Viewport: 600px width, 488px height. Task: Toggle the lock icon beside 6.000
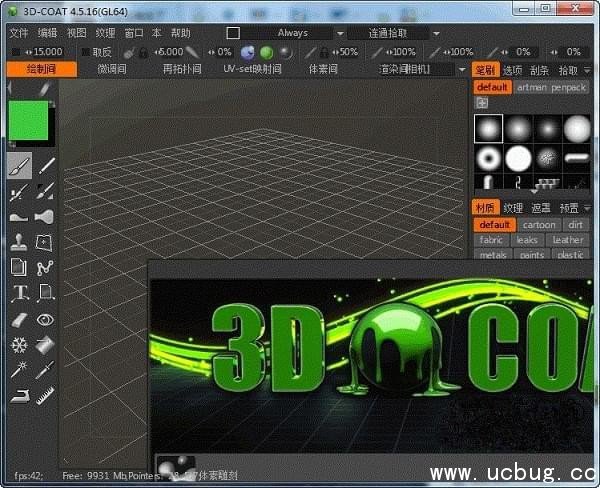click(143, 52)
